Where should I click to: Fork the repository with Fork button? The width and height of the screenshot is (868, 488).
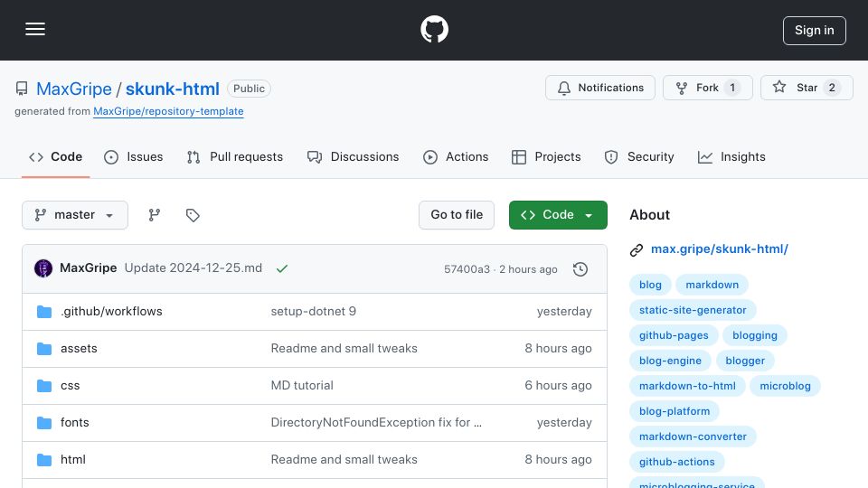(707, 88)
